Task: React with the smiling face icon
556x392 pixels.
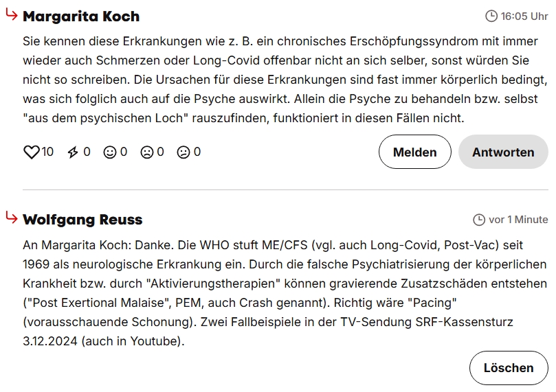Action: pos(110,152)
